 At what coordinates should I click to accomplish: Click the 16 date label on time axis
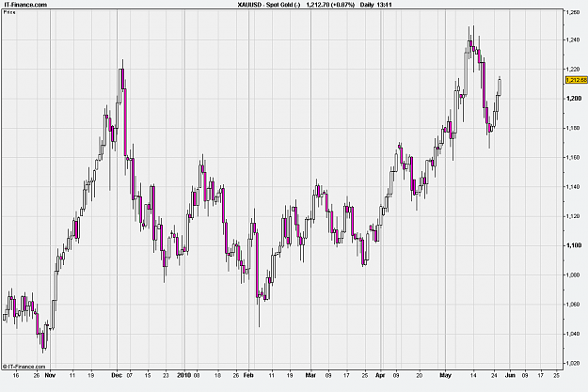click(16, 375)
